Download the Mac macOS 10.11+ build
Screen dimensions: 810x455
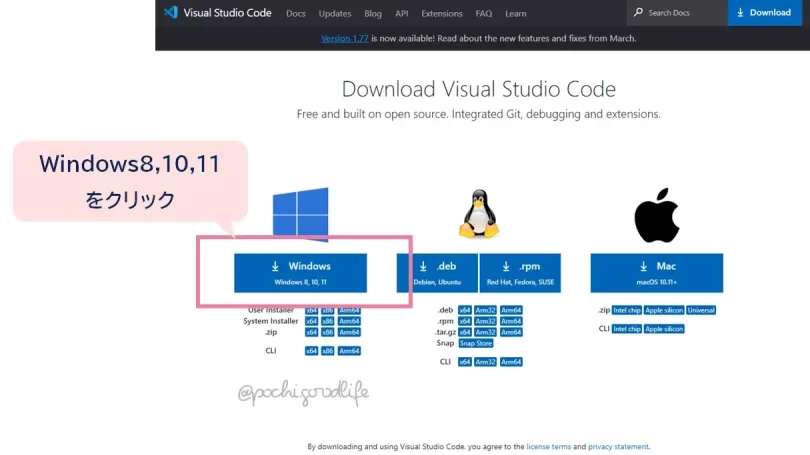pyautogui.click(x=657, y=273)
